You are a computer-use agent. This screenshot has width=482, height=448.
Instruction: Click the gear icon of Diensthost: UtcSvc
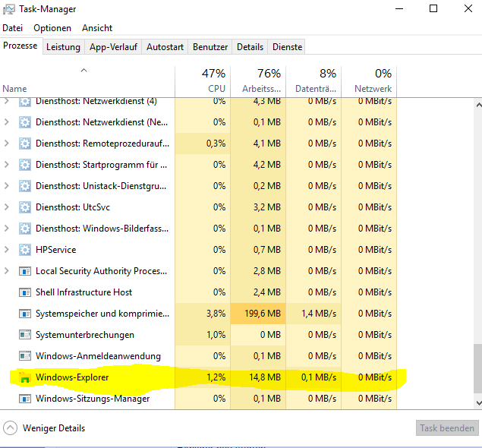25,207
